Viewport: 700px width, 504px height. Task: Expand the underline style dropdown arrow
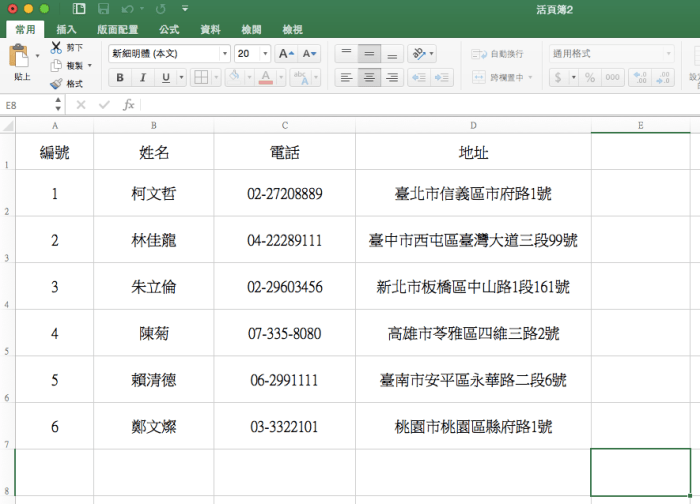(181, 78)
